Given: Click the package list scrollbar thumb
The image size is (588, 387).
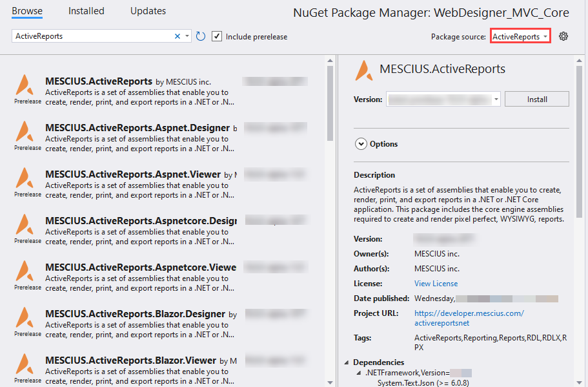Looking at the screenshot, I should (330, 103).
